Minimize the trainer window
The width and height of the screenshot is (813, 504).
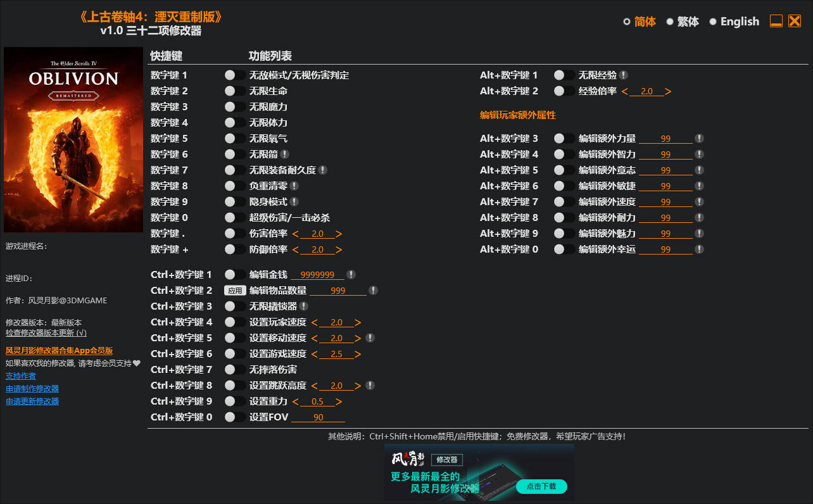pos(776,21)
